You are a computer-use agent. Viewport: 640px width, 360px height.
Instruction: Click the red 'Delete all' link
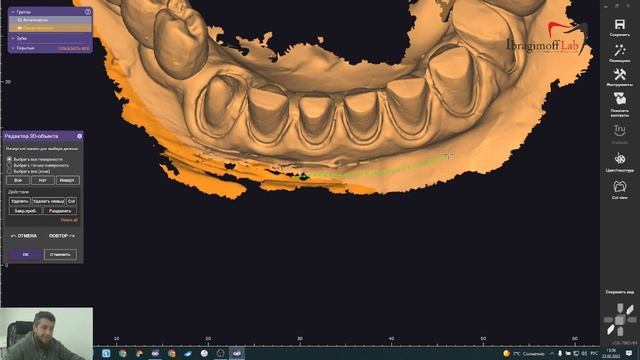tap(69, 220)
